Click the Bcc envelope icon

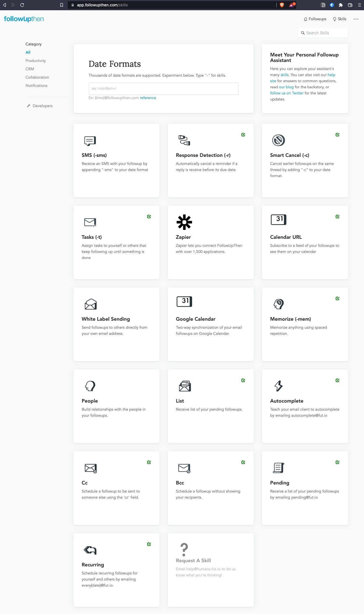click(184, 468)
